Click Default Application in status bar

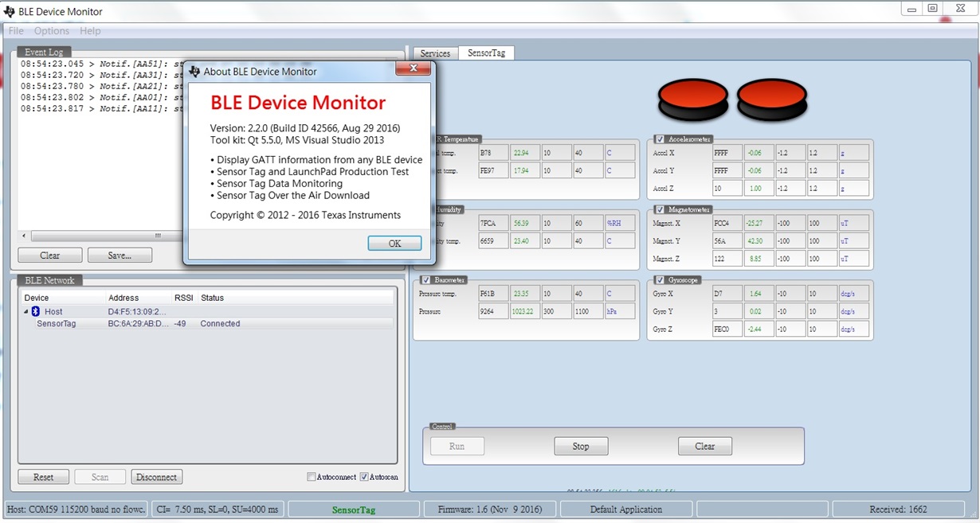[x=625, y=509]
